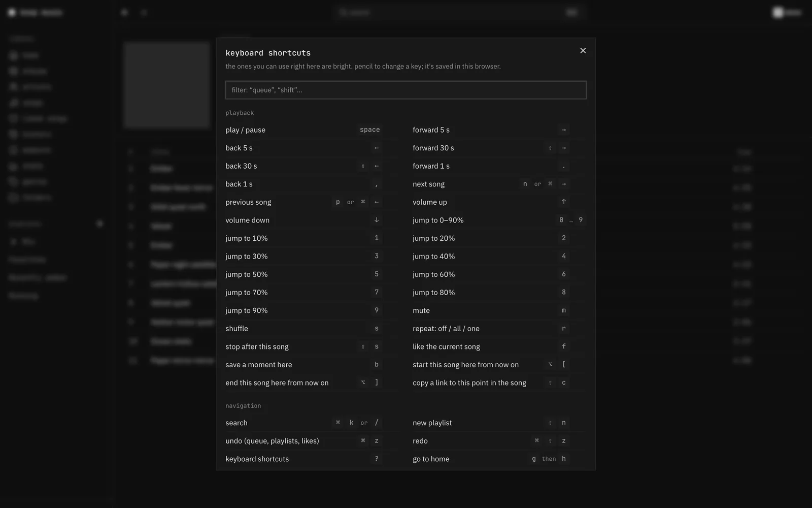Click the 'f' key for like current song

(x=563, y=346)
